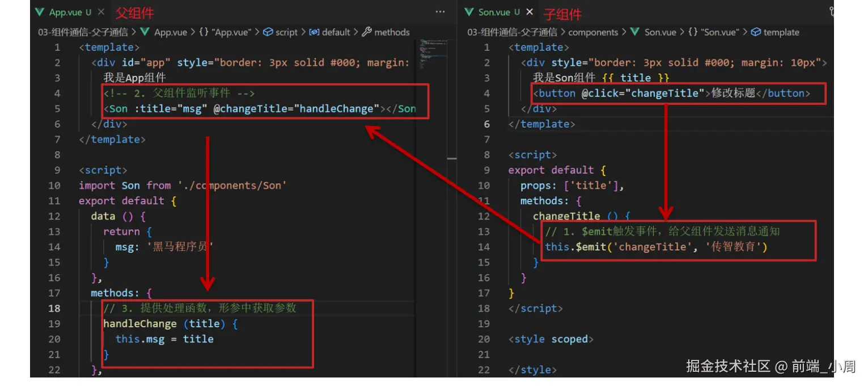Click the wrench icon beside methods breadcrumb
This screenshot has width=868, height=386.
point(366,32)
